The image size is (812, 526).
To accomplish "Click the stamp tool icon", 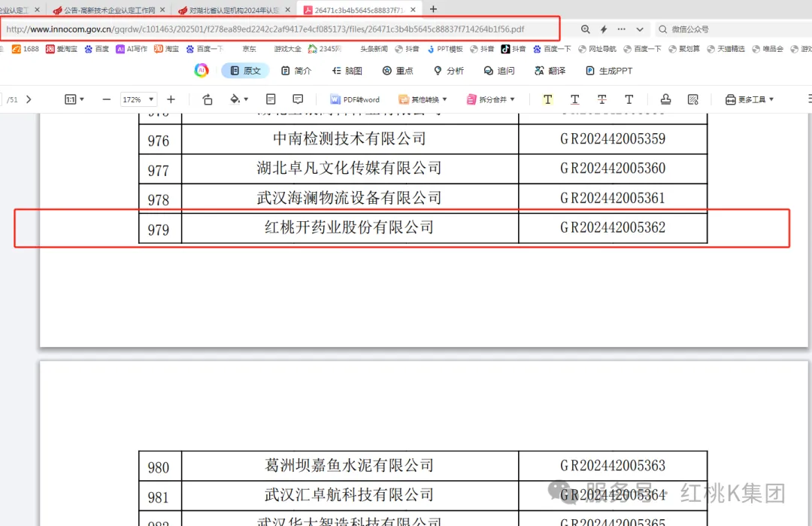I will coord(666,99).
